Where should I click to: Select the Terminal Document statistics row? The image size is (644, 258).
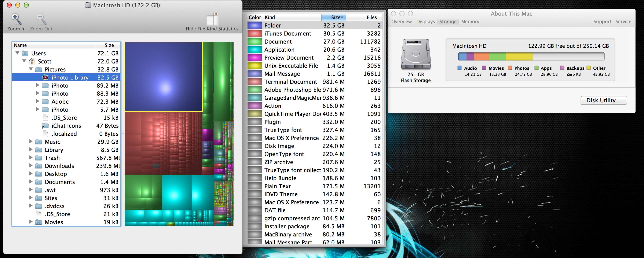(315, 81)
